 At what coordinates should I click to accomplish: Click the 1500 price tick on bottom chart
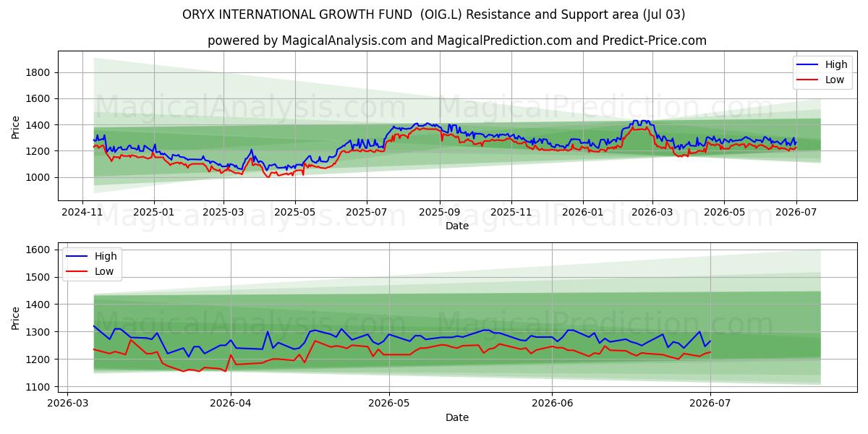point(37,277)
